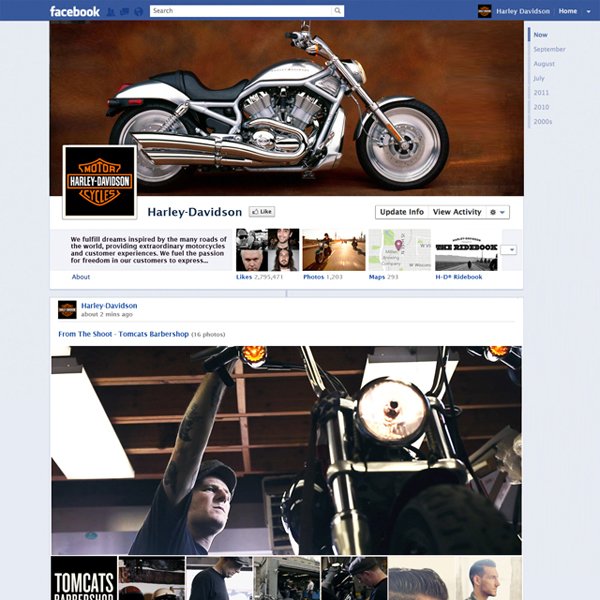Click the Maps 293 label
This screenshot has height=600, width=600.
383,277
